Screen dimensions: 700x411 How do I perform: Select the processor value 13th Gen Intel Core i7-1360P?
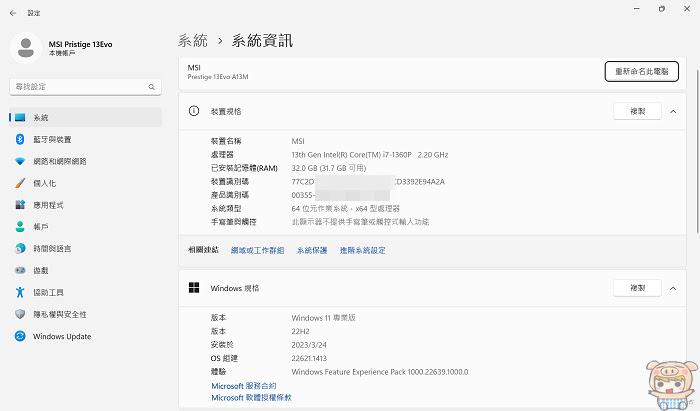coord(370,155)
